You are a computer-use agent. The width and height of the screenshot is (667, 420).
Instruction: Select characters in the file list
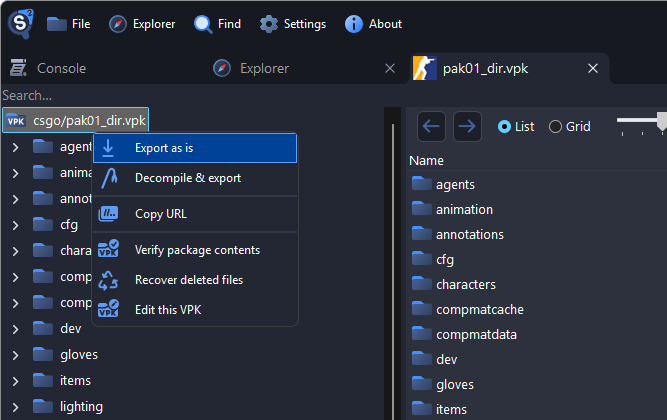pos(466,284)
